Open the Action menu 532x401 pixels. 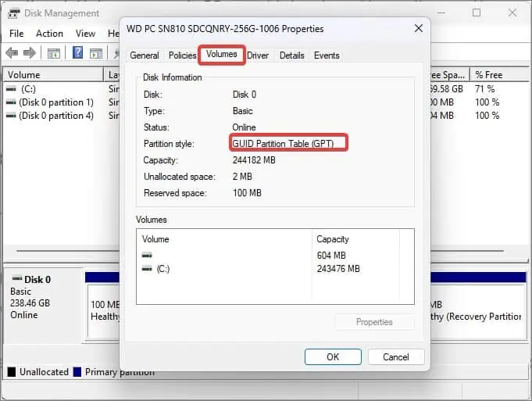click(x=49, y=34)
